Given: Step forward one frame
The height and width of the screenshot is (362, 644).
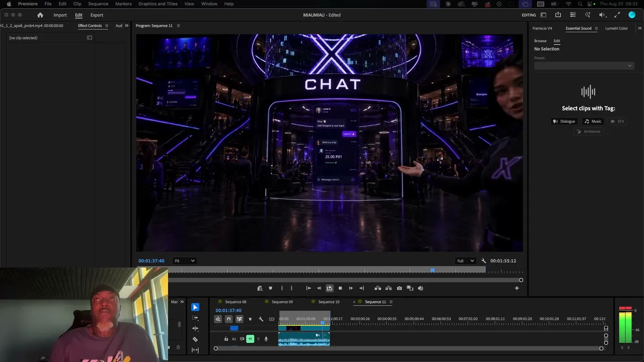Looking at the screenshot, I should (351, 288).
